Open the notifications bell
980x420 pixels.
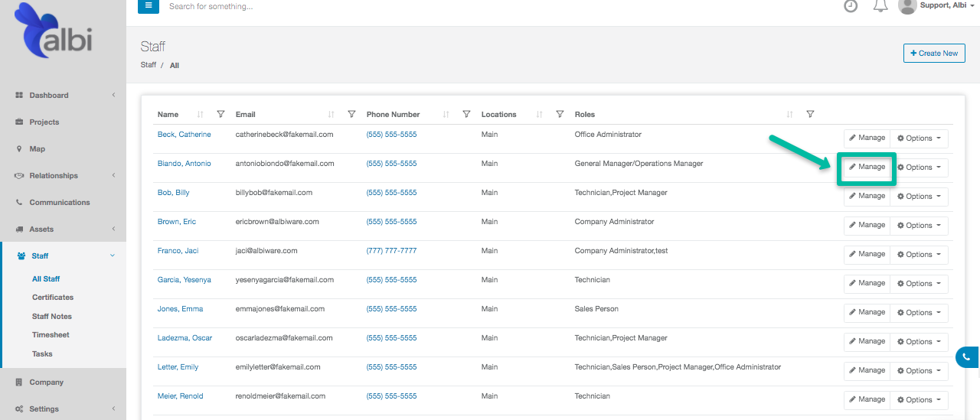[x=880, y=6]
